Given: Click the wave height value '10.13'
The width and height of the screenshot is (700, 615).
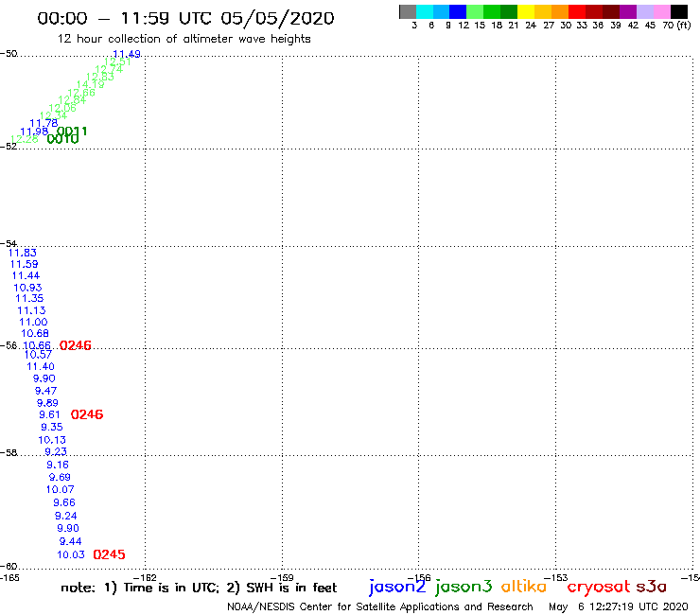Looking at the screenshot, I should [52, 440].
